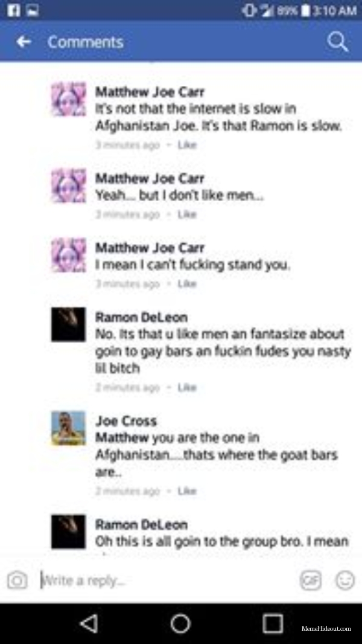Click the Write a reply field

coord(168,581)
